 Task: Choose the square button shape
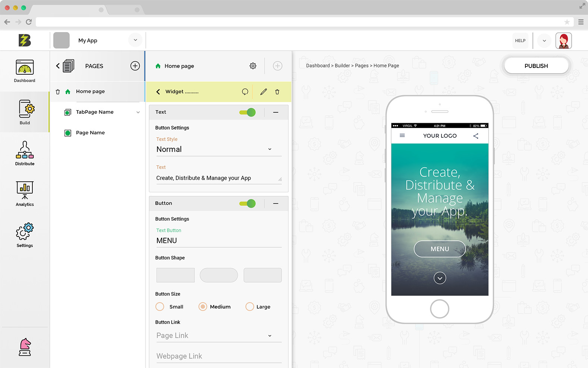point(176,275)
